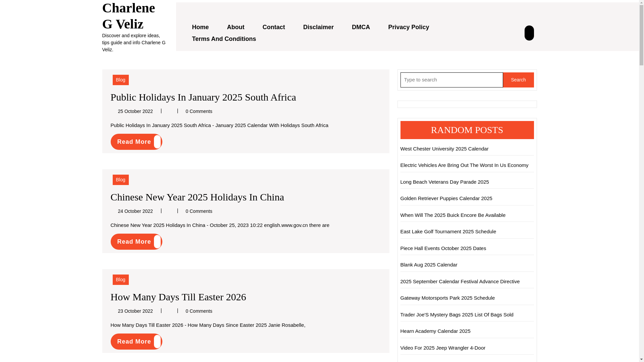Viewport: 644px width, 362px height.
Task: Open the DMCA page
Action: (361, 27)
